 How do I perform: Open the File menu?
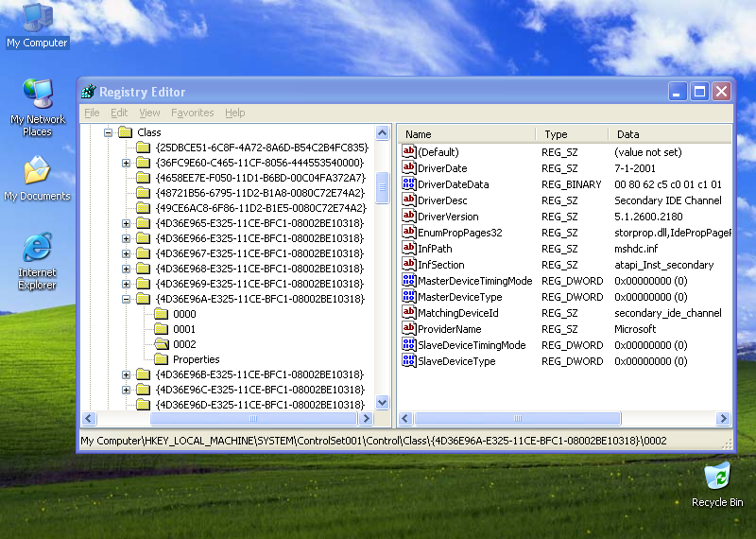[92, 113]
